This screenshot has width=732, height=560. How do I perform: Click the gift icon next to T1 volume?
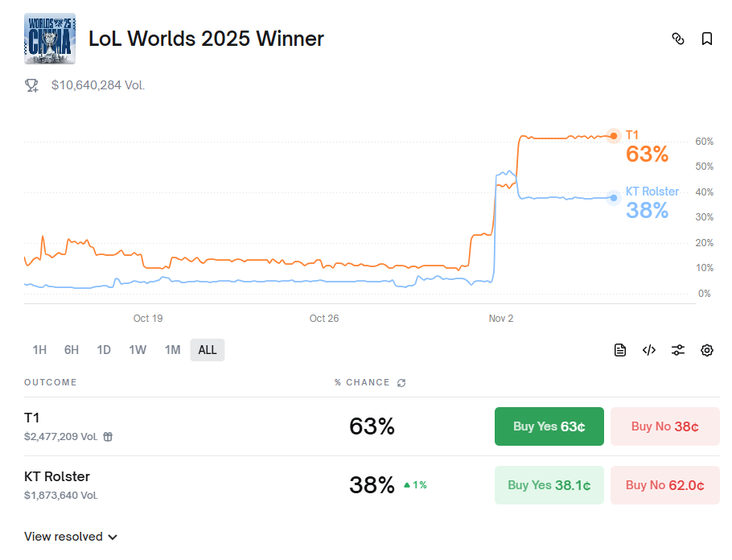108,437
